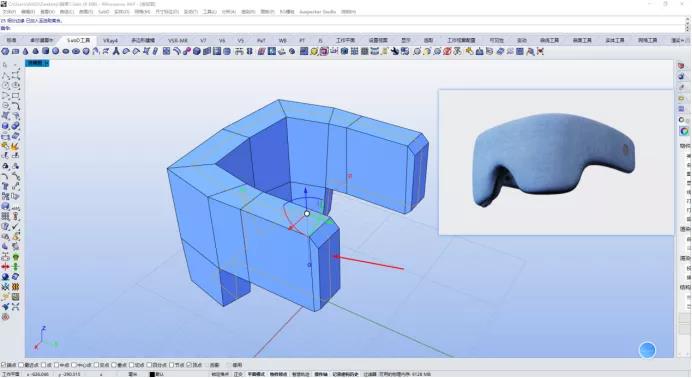Click the floating blue circle button

coord(647,350)
